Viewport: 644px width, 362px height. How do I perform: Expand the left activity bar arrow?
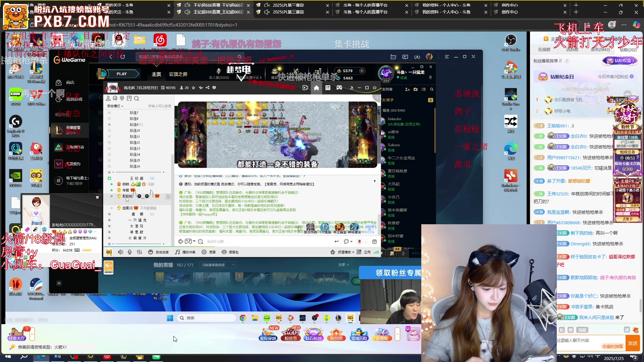tap(32, 334)
